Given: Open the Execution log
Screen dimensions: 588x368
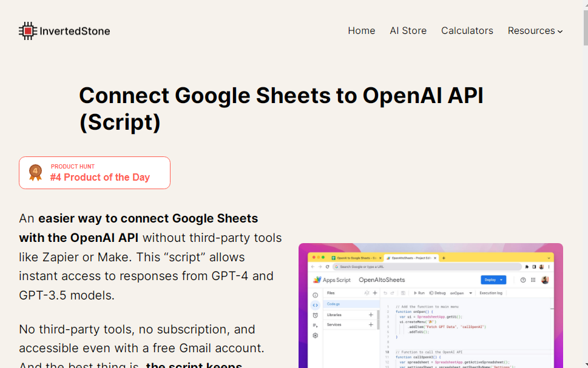Looking at the screenshot, I should click(x=491, y=293).
